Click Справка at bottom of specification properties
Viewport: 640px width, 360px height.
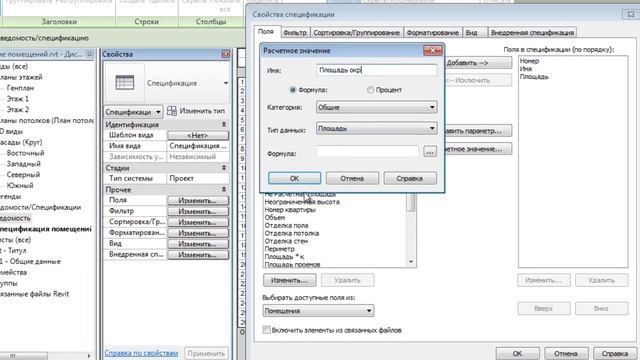(x=614, y=353)
